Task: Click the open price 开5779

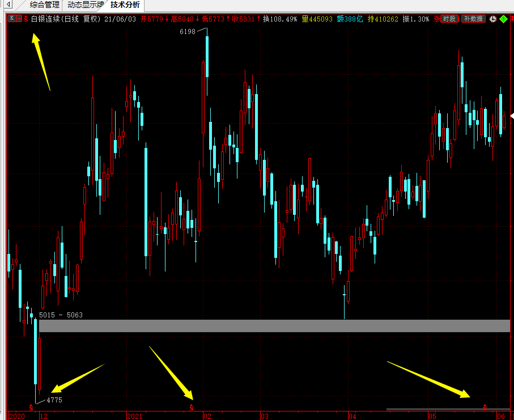Action: (x=152, y=19)
